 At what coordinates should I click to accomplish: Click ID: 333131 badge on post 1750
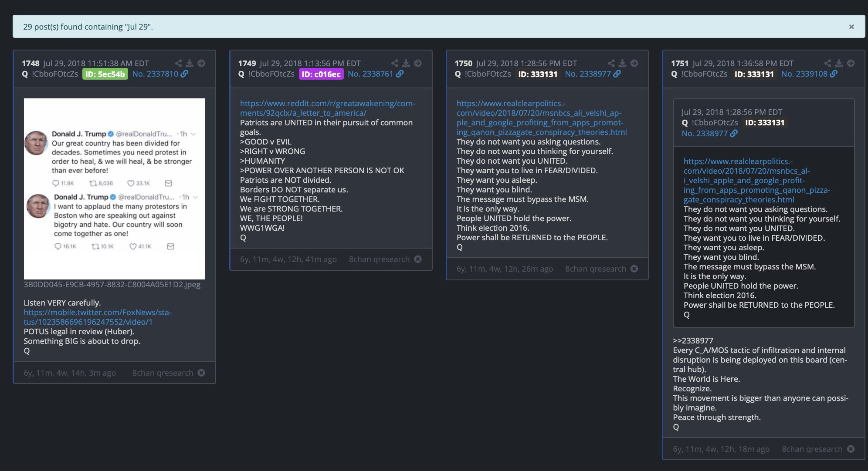(538, 74)
